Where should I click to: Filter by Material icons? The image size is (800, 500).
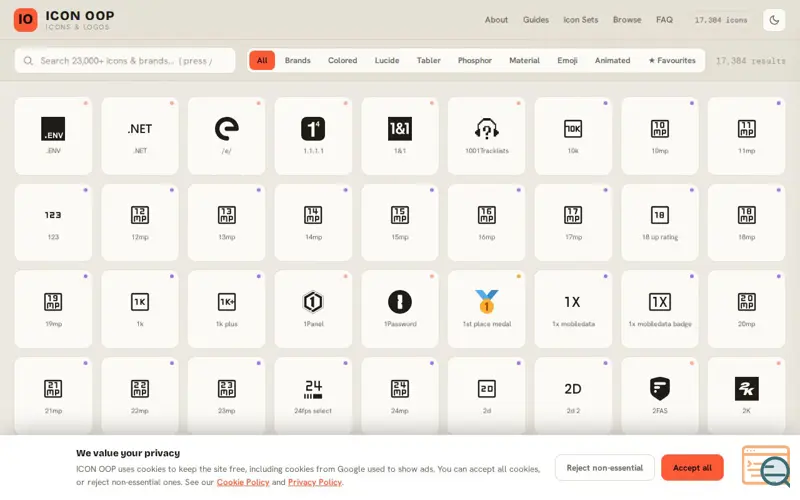[x=524, y=60]
